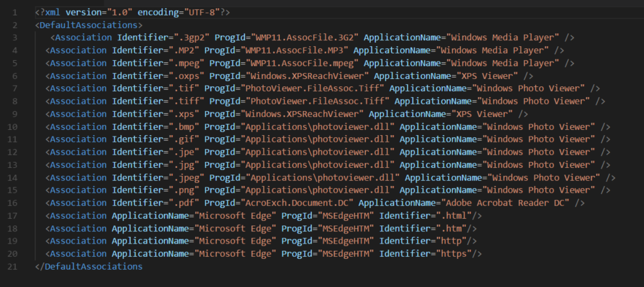Click gutter line number 16
This screenshot has height=287, width=644.
[x=12, y=203]
